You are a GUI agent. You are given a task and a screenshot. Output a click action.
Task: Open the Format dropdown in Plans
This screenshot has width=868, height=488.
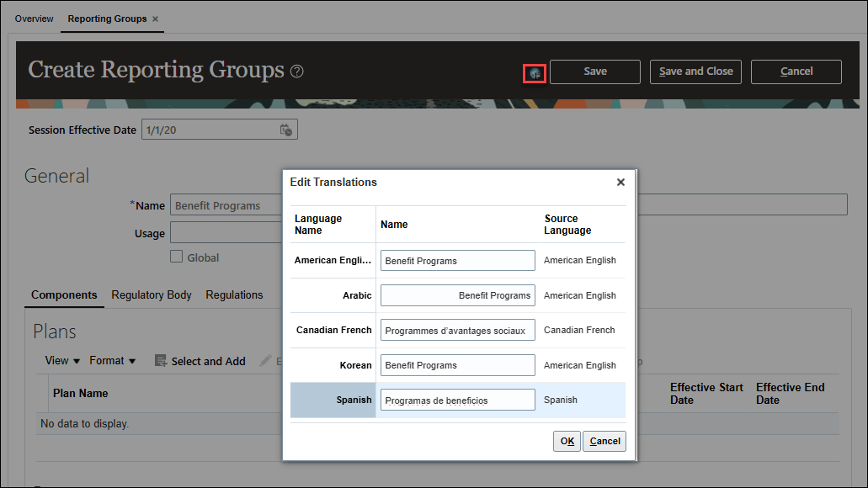[112, 360]
